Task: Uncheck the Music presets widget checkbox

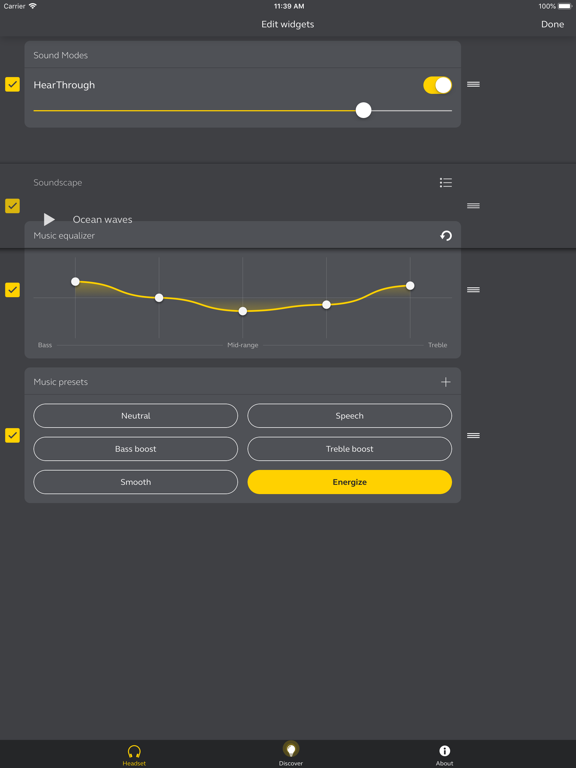Action: [12, 435]
